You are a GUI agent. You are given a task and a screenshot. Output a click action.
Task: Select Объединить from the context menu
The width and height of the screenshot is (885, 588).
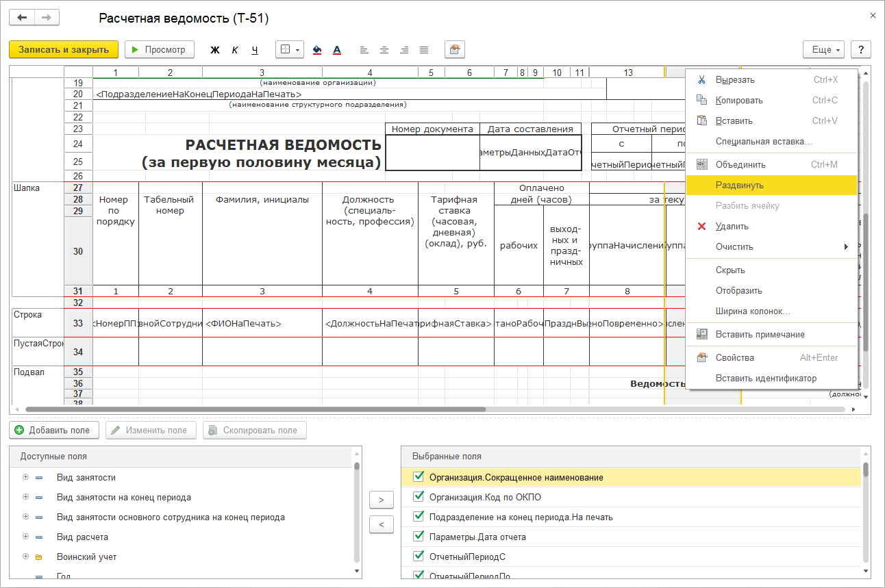[740, 164]
